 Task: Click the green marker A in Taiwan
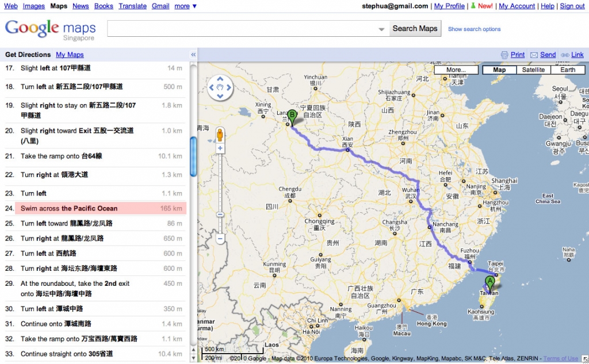click(490, 284)
